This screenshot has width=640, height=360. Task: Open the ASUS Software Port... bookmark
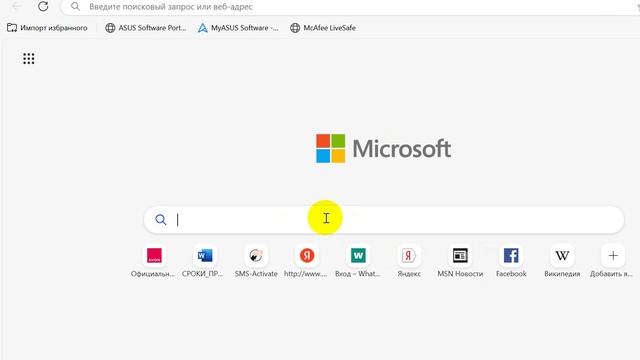(145, 28)
